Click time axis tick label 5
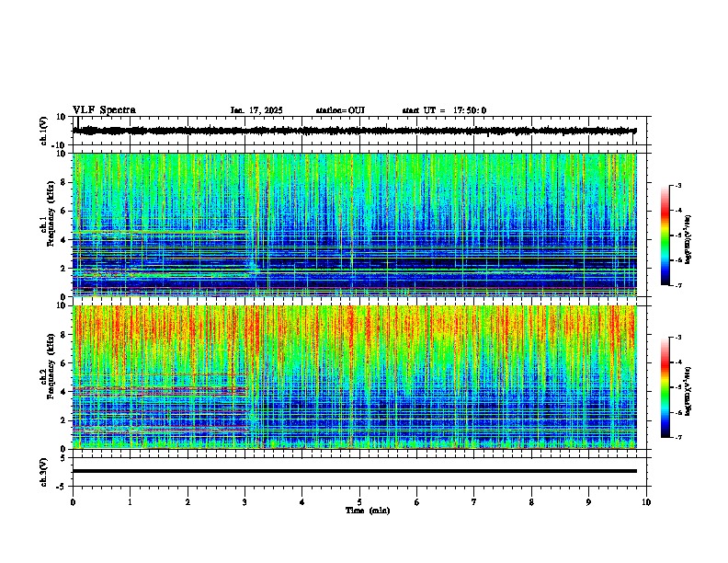728x563 pixels. (359, 502)
